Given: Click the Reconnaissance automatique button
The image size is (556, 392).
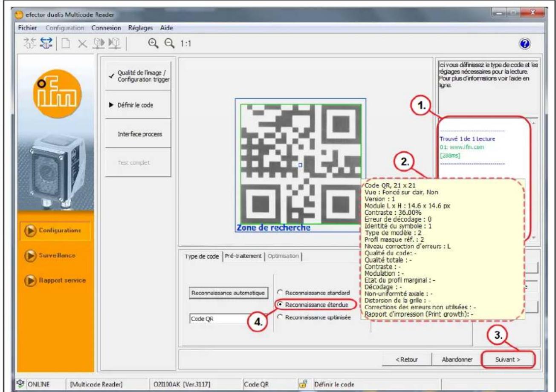Looking at the screenshot, I should 228,293.
